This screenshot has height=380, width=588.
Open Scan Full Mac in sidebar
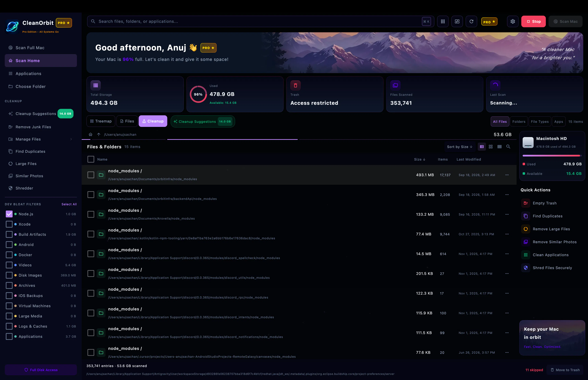pyautogui.click(x=41, y=48)
